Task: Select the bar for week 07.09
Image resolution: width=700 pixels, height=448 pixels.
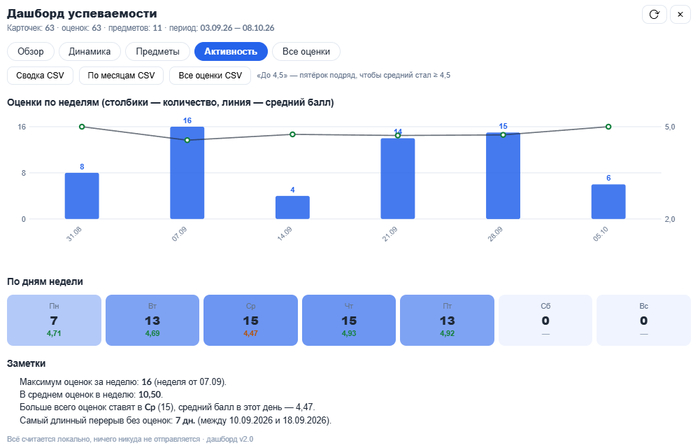Action: pyautogui.click(x=187, y=173)
